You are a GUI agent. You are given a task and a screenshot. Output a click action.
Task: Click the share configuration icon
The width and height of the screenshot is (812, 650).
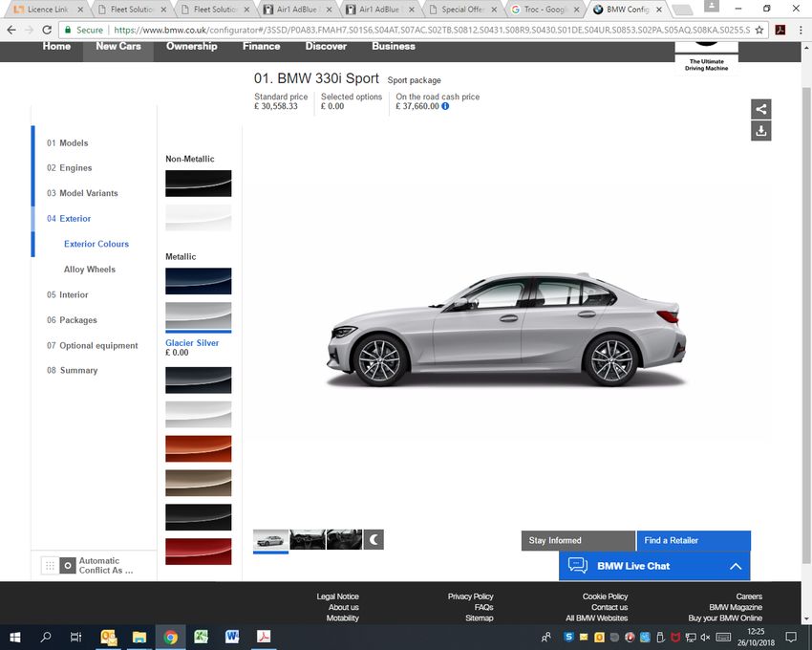pos(760,109)
